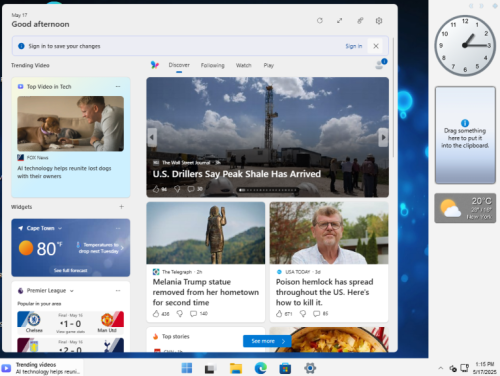500x376 pixels.
Task: Click the Chelsea team crest
Action: (x=33, y=319)
